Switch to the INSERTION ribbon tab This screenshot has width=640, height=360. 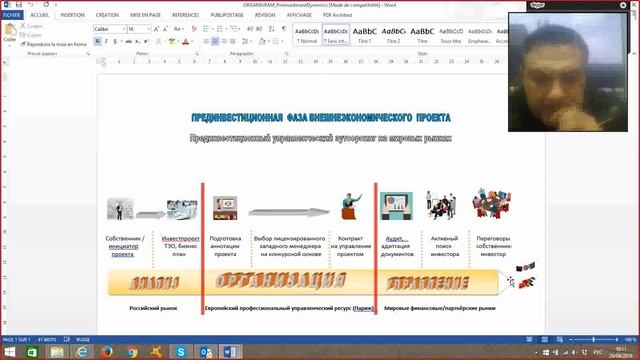73,15
